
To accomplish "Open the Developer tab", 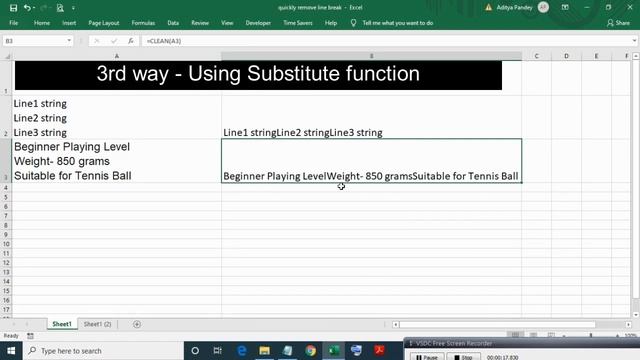I will [258, 23].
